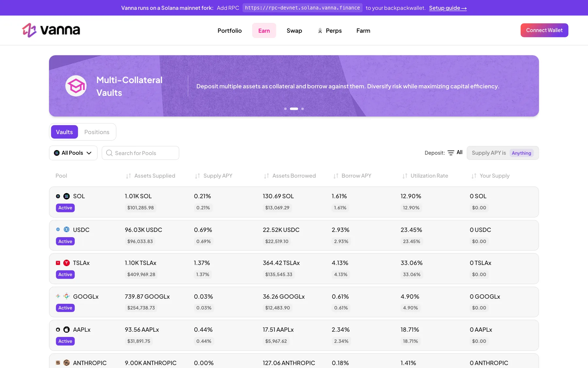Click the Pool column header
The height and width of the screenshot is (368, 588).
pyautogui.click(x=61, y=176)
